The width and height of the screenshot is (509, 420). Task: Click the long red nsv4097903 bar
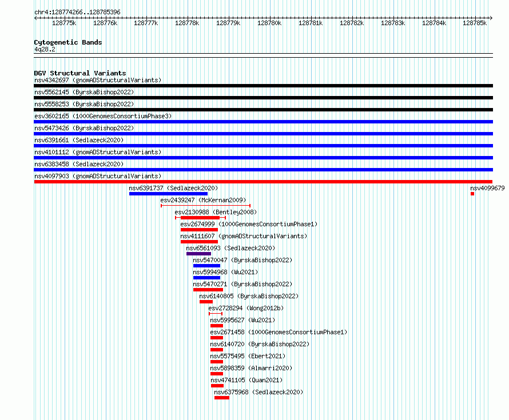point(263,182)
